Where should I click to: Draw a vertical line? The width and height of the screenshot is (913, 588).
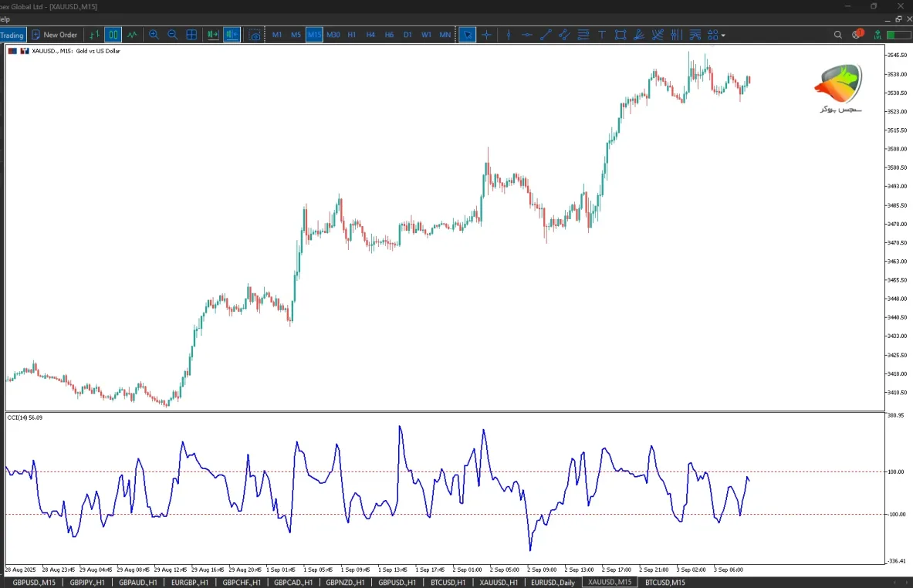(x=509, y=35)
